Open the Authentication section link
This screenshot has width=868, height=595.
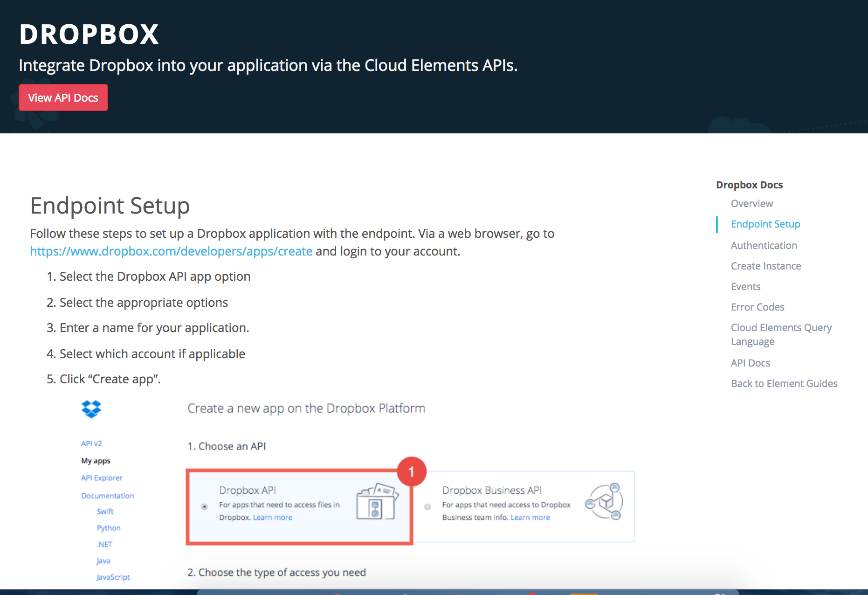764,245
